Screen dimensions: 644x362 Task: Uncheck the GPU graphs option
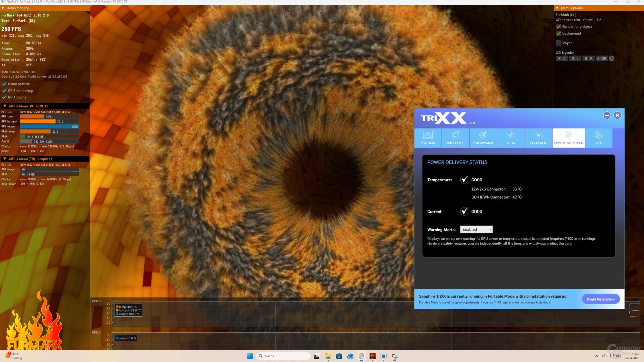4,97
